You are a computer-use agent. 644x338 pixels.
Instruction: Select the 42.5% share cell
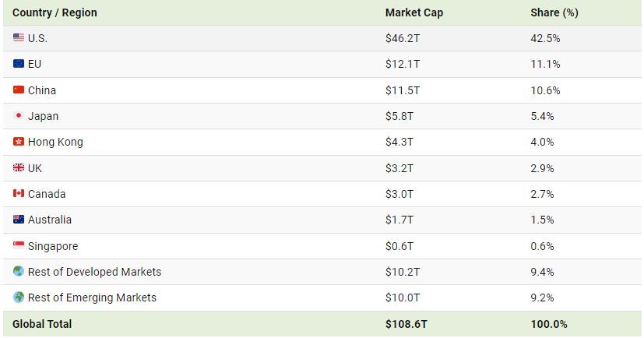pyautogui.click(x=545, y=38)
